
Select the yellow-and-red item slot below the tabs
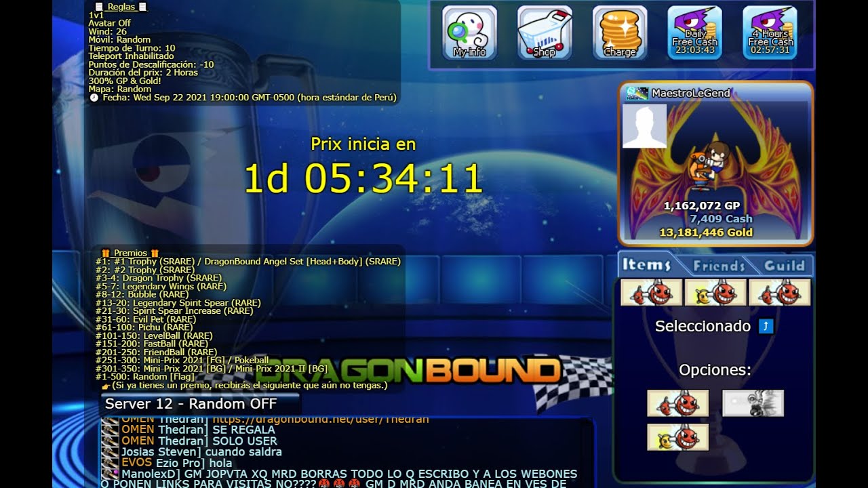point(715,293)
